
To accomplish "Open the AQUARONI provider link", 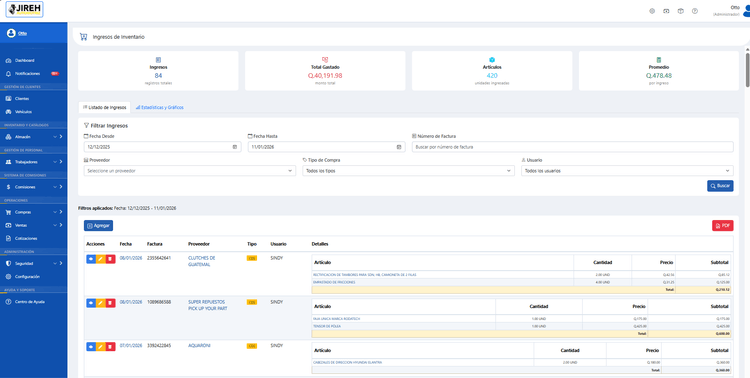I will [199, 345].
